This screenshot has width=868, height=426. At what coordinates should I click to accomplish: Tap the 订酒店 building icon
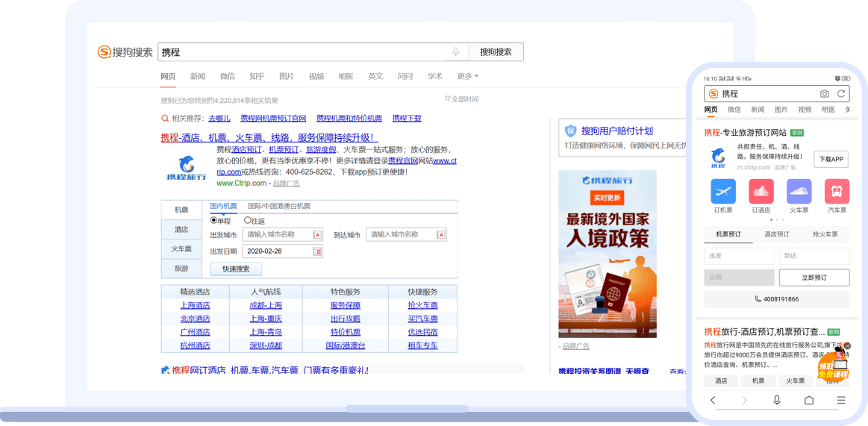point(761,192)
